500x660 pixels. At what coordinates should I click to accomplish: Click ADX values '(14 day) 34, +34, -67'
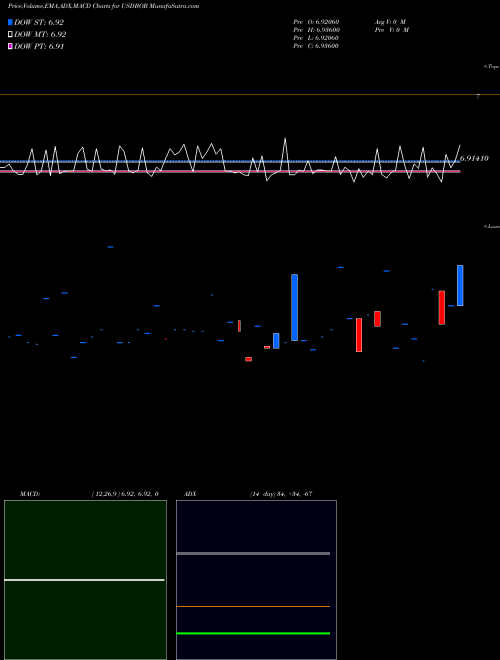281,494
